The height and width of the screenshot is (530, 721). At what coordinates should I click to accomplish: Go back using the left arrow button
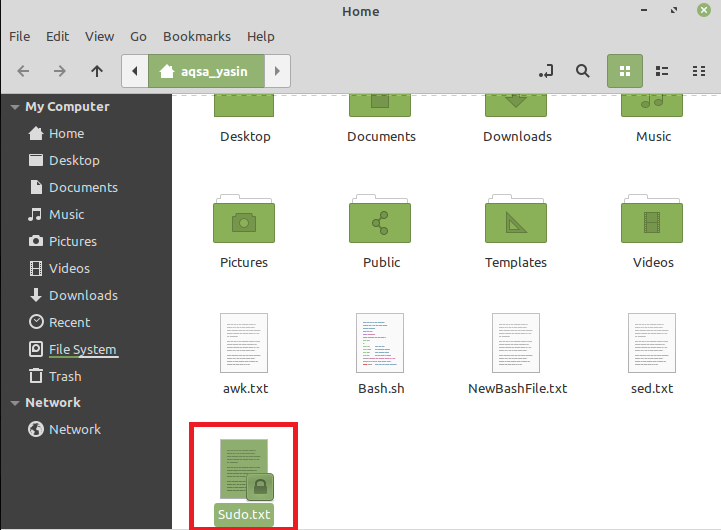click(x=23, y=71)
